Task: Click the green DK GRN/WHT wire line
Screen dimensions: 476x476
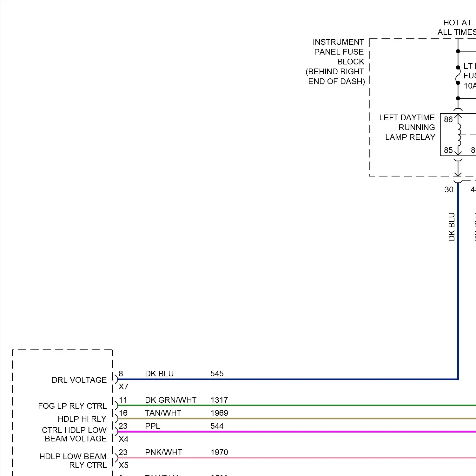Action: 297,405
